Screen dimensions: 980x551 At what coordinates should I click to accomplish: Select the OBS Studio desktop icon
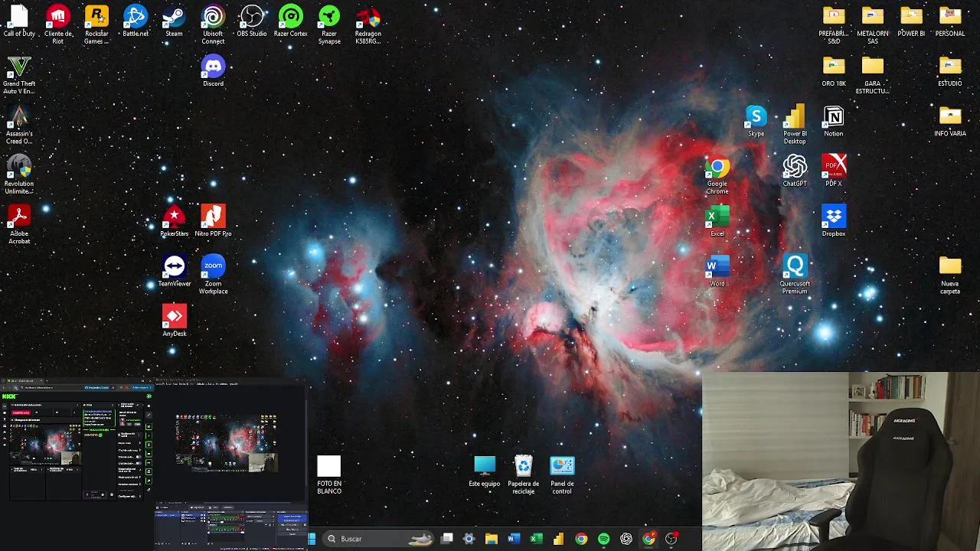252,22
